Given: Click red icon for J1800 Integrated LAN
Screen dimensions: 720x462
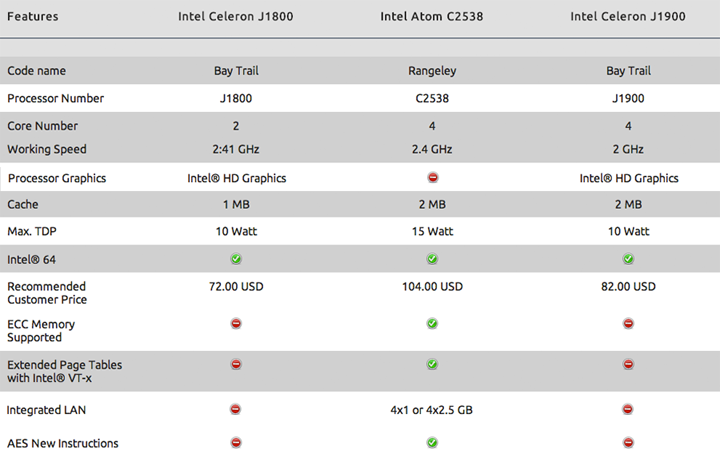Looking at the screenshot, I should 236,409.
